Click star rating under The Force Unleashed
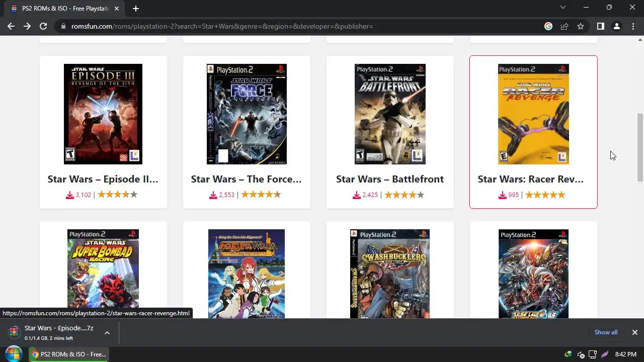644x362 pixels. 261,195
